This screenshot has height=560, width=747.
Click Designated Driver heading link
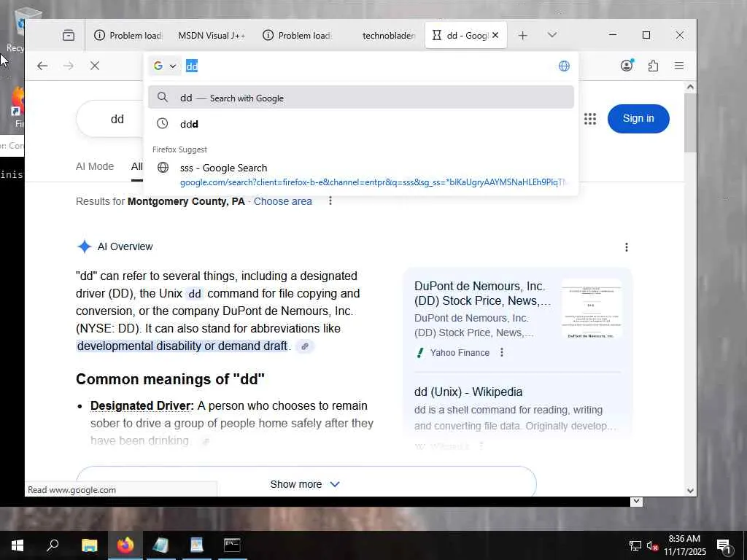(142, 405)
